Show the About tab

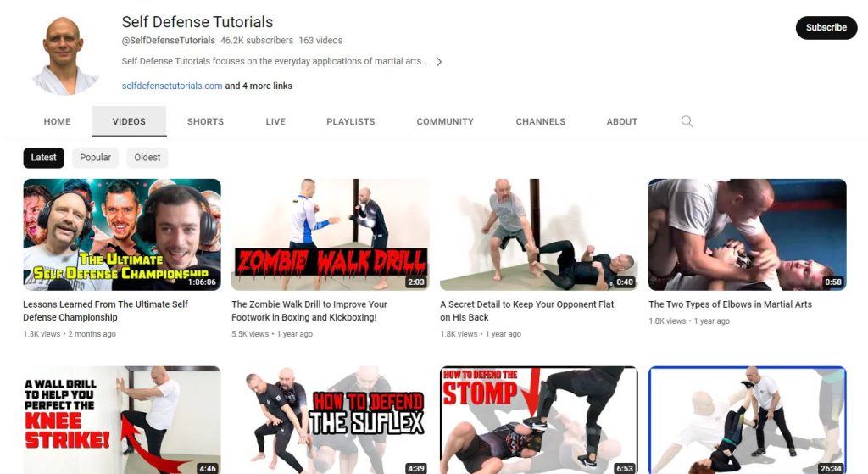tap(621, 121)
